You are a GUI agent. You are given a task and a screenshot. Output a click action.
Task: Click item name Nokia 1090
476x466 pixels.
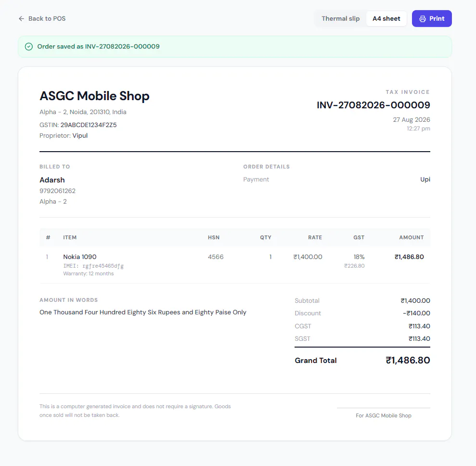coord(80,257)
